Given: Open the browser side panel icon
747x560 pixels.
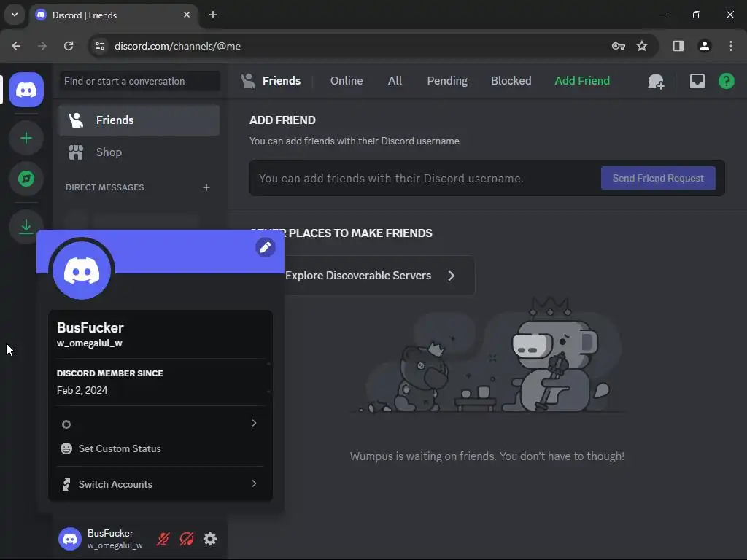Looking at the screenshot, I should click(678, 46).
